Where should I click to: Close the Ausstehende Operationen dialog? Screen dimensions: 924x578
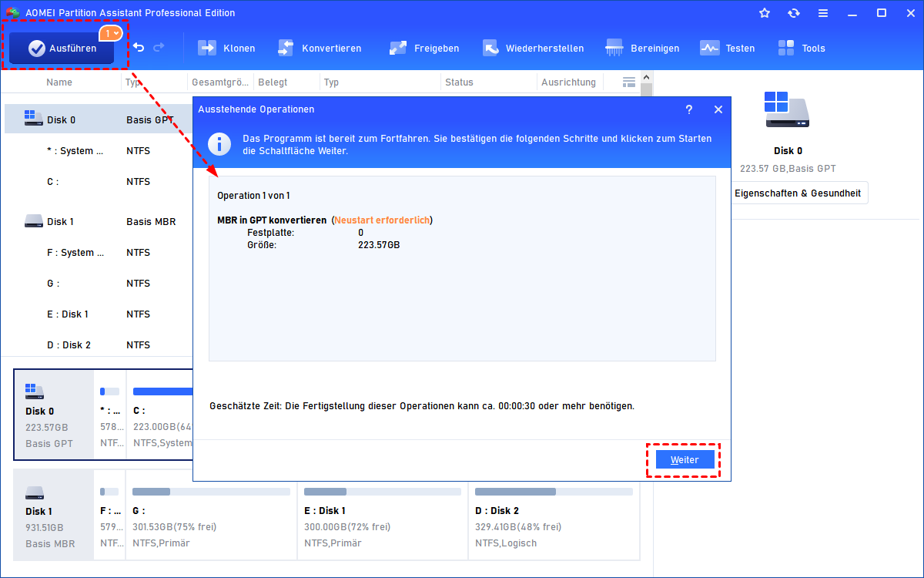point(718,109)
